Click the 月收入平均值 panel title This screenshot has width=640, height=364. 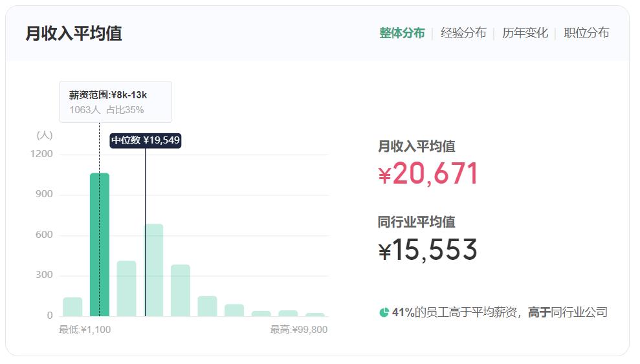74,34
